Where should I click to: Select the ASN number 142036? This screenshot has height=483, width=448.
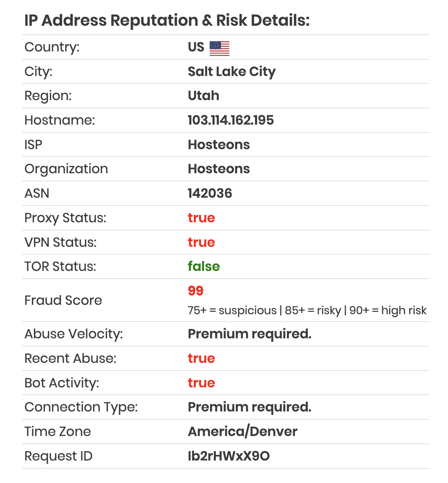coord(210,193)
